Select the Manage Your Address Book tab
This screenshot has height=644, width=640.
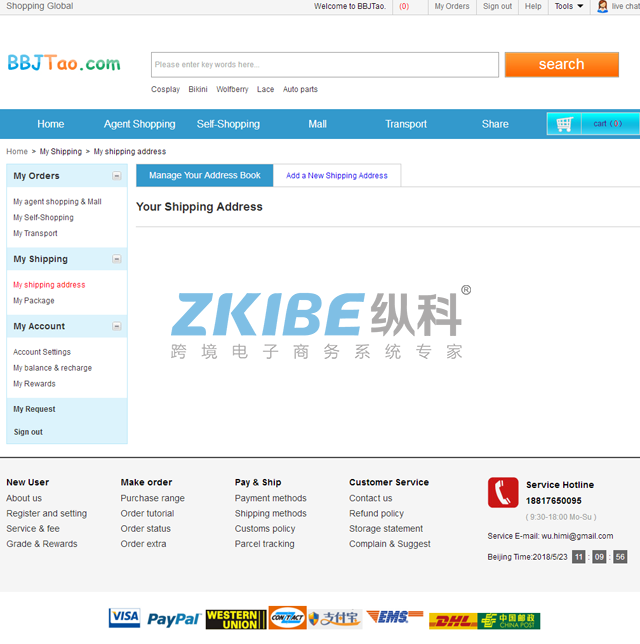pyautogui.click(x=205, y=175)
